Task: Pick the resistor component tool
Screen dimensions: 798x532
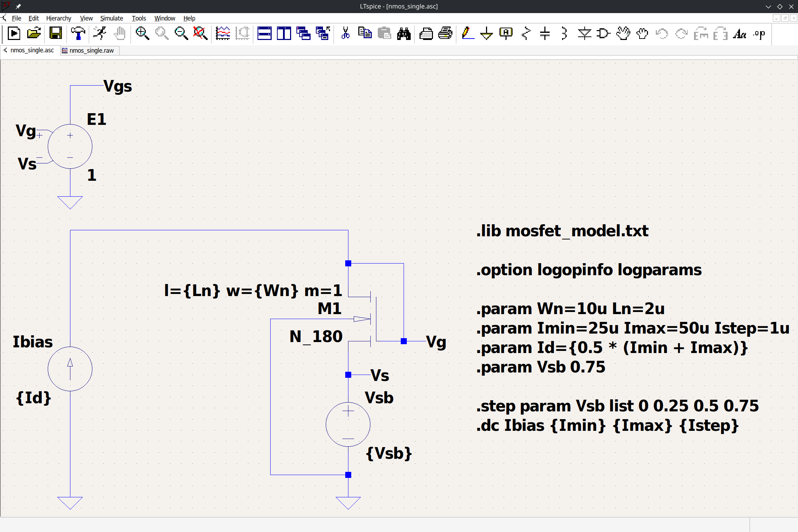Action: tap(526, 34)
